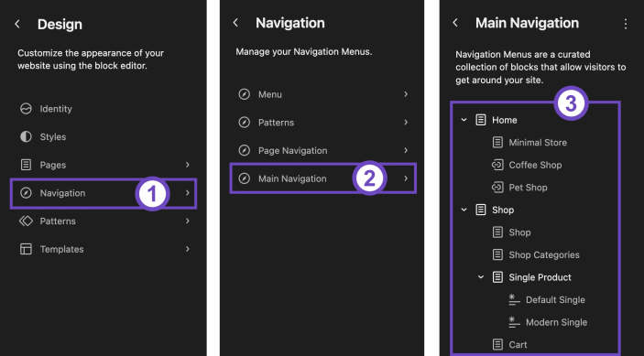Collapse the top-level Shop menu item

click(x=464, y=210)
